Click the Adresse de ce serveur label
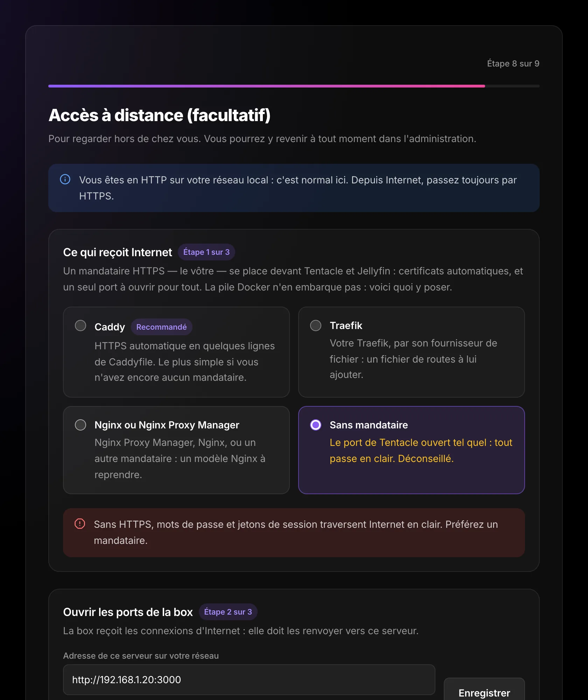Viewport: 588px width, 700px height. (141, 656)
